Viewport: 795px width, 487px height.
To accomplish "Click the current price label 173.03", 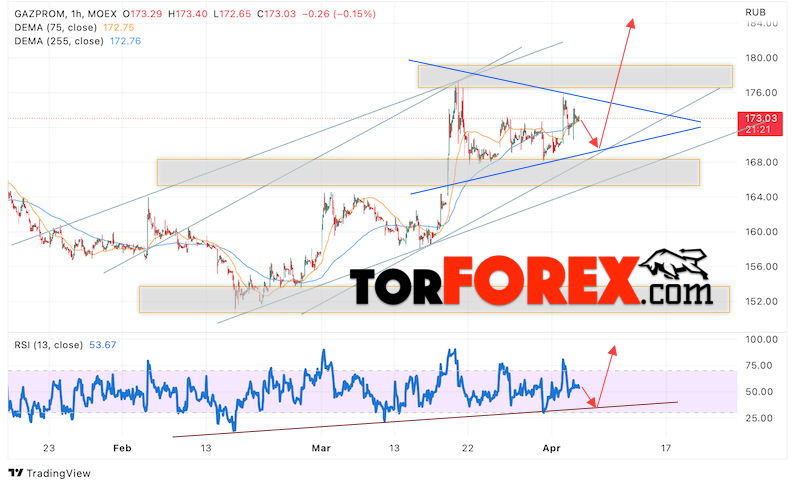I will (x=761, y=119).
